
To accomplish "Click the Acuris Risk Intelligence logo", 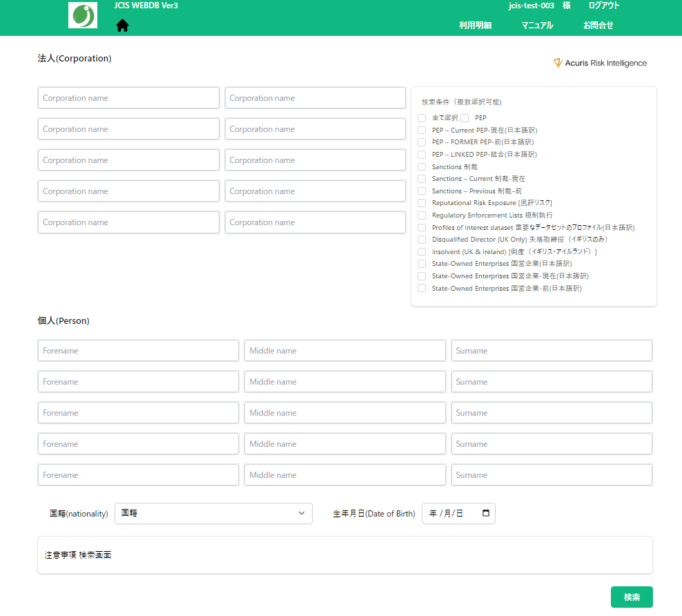I will tap(600, 63).
